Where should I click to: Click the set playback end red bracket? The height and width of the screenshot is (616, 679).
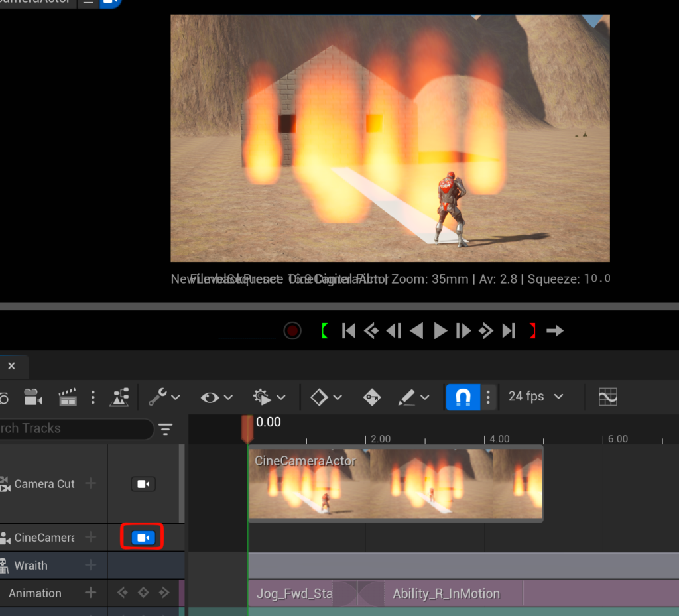[x=532, y=330]
